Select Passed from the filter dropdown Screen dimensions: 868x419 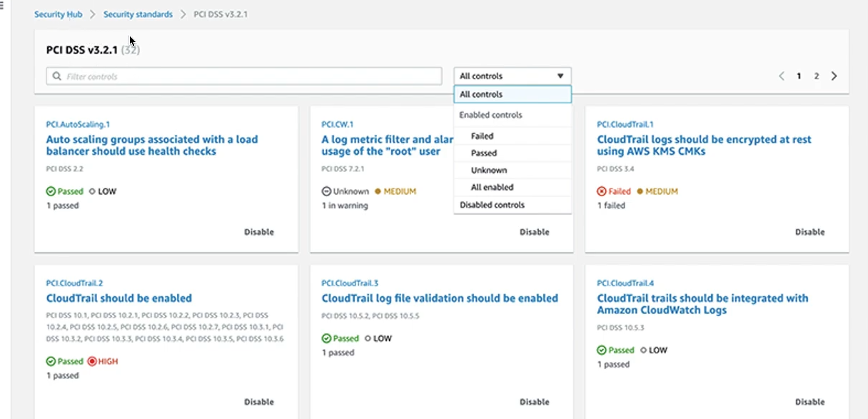click(483, 153)
